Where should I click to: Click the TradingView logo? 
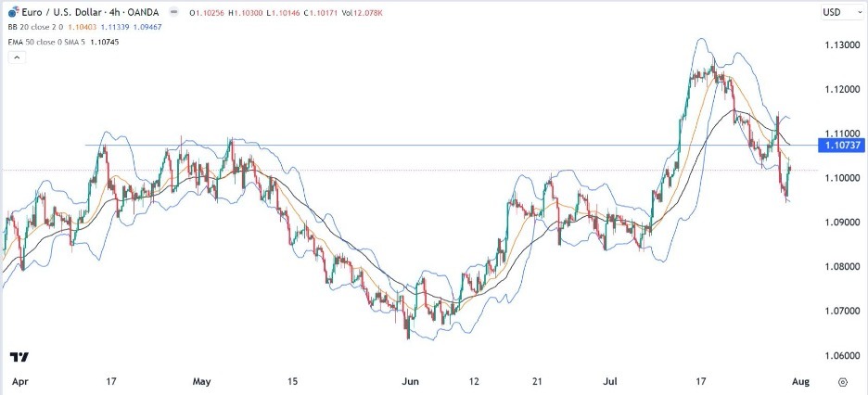click(x=19, y=358)
